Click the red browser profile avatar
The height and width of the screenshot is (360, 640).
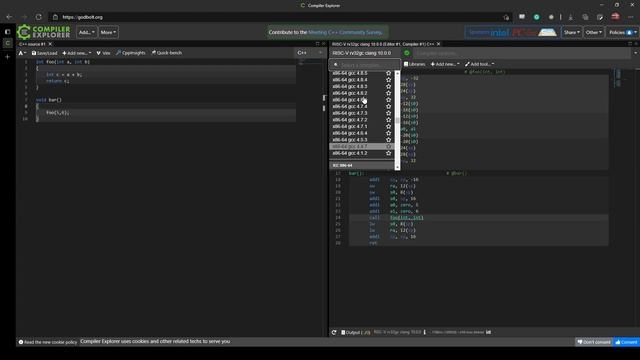click(615, 17)
